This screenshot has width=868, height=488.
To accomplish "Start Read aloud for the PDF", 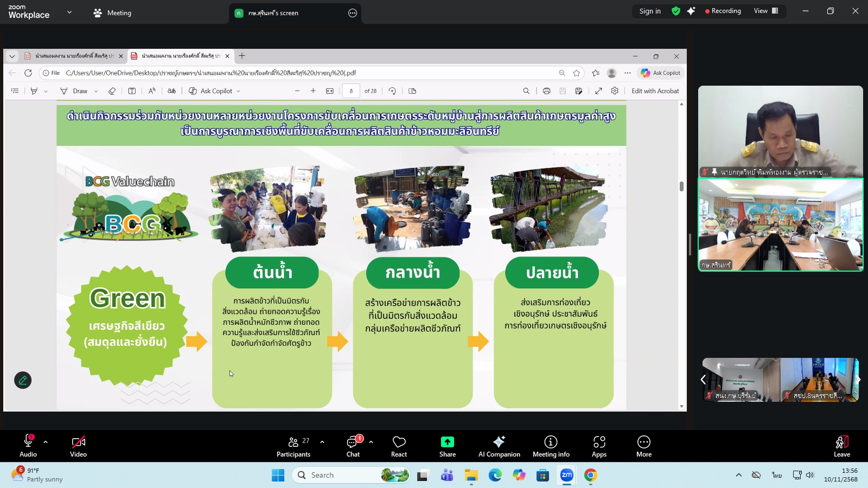I will (151, 91).
